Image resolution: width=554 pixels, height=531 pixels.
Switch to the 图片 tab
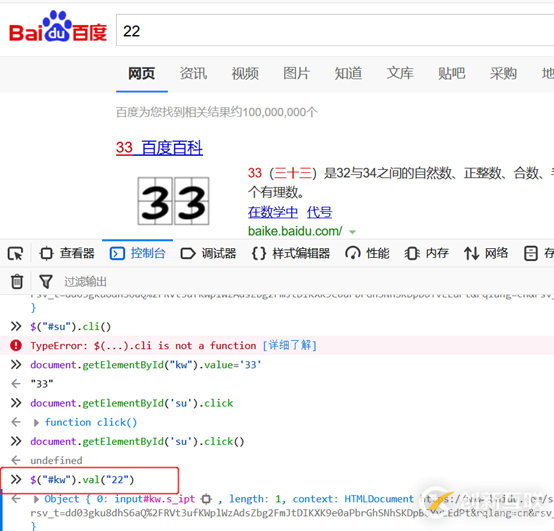tap(296, 73)
